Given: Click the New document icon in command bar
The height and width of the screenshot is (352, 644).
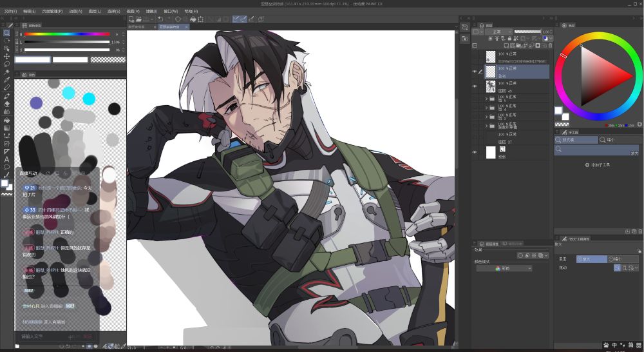Looking at the screenshot, I should 131,19.
